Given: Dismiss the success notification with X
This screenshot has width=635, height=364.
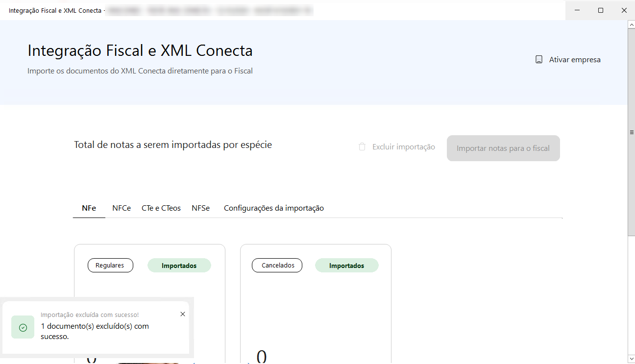Looking at the screenshot, I should [x=183, y=314].
